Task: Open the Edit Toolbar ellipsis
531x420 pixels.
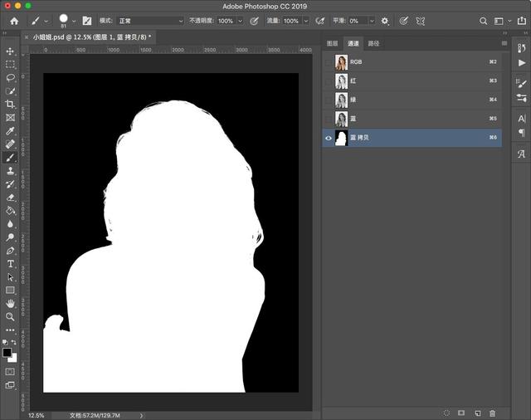Action: [10, 330]
